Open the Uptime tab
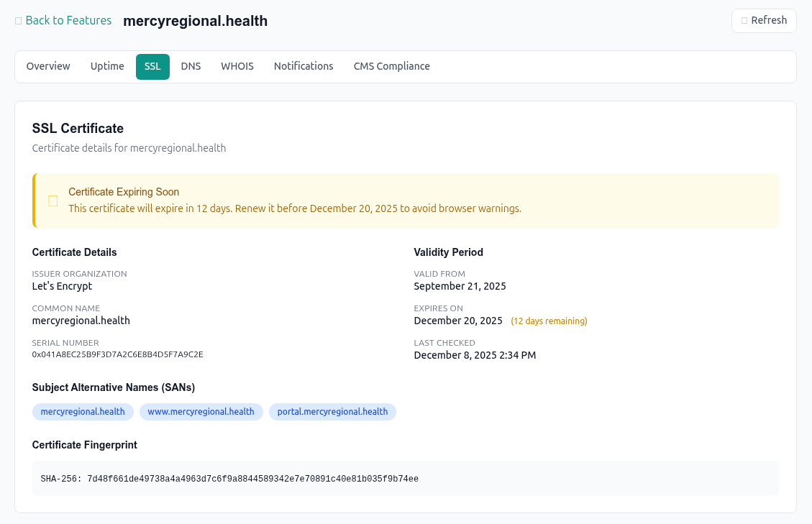This screenshot has width=812, height=524. click(106, 65)
